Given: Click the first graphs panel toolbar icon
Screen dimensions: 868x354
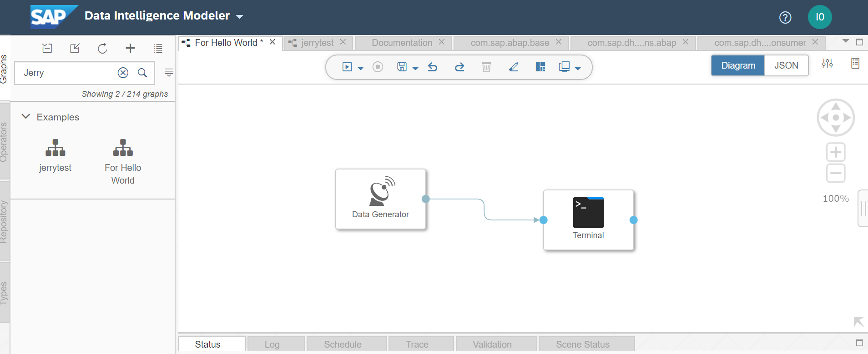Looking at the screenshot, I should 47,48.
